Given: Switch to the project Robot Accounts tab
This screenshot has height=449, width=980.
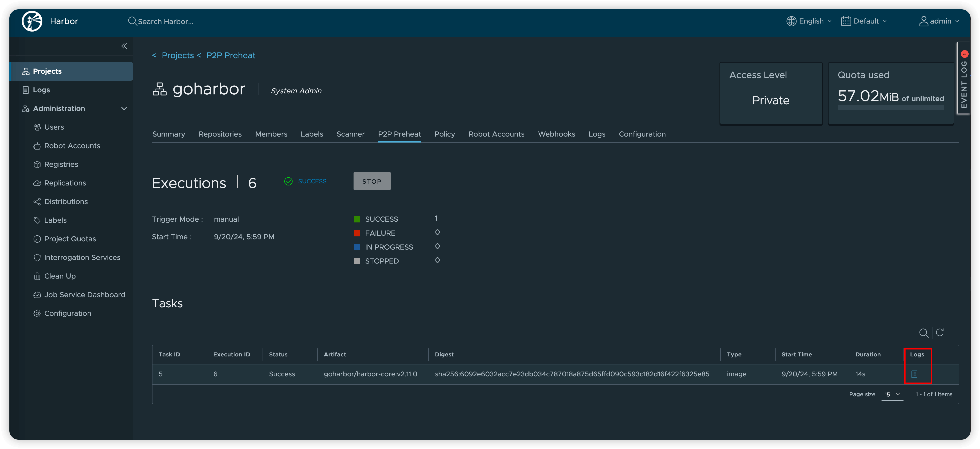Looking at the screenshot, I should tap(496, 134).
